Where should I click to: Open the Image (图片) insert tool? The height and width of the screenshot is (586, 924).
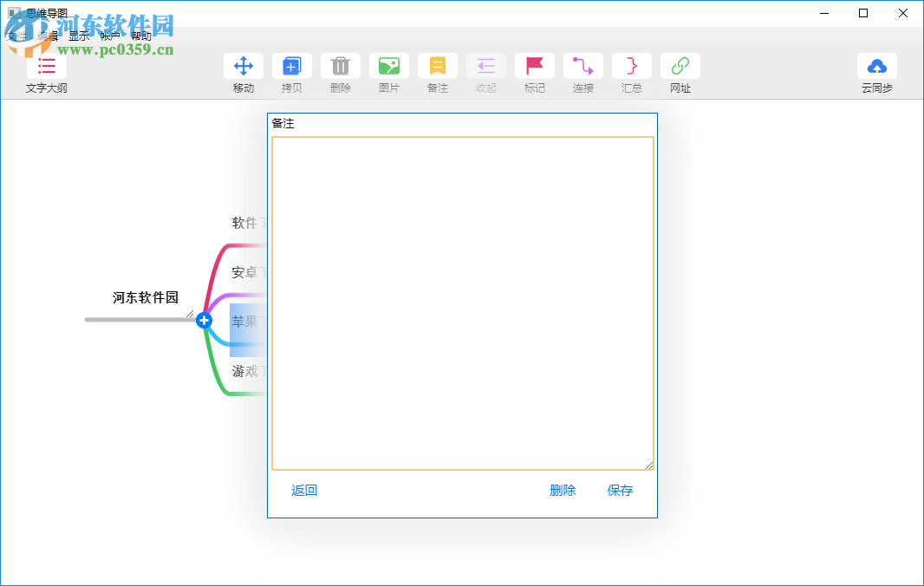(389, 66)
